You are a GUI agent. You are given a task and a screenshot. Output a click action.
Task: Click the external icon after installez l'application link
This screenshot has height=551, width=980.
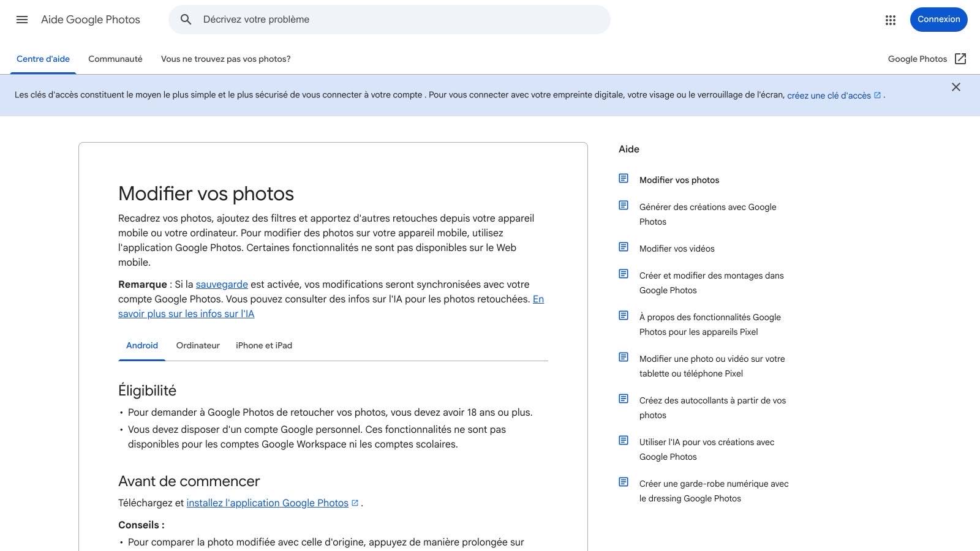coord(355,503)
